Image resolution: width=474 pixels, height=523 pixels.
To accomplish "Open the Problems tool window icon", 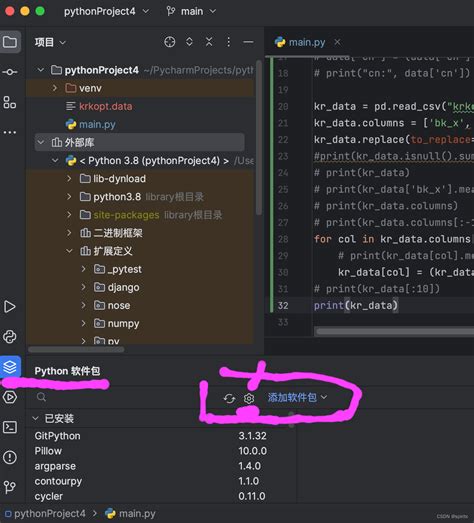I will click(x=10, y=457).
